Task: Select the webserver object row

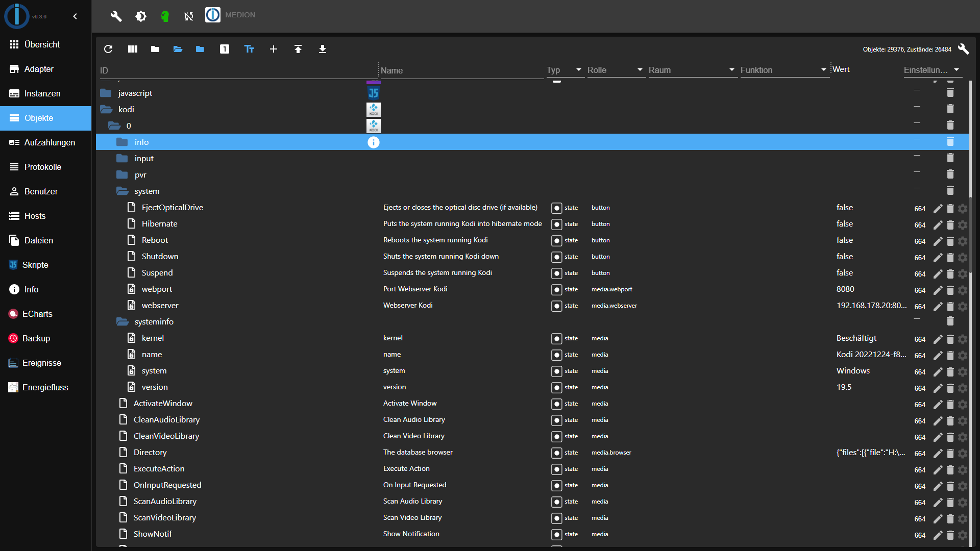Action: coord(533,305)
